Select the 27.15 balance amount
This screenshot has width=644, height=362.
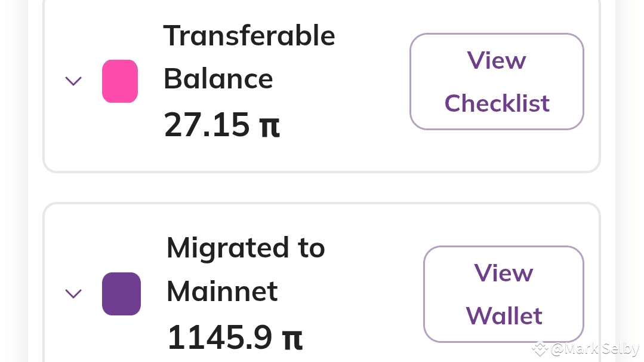point(207,125)
